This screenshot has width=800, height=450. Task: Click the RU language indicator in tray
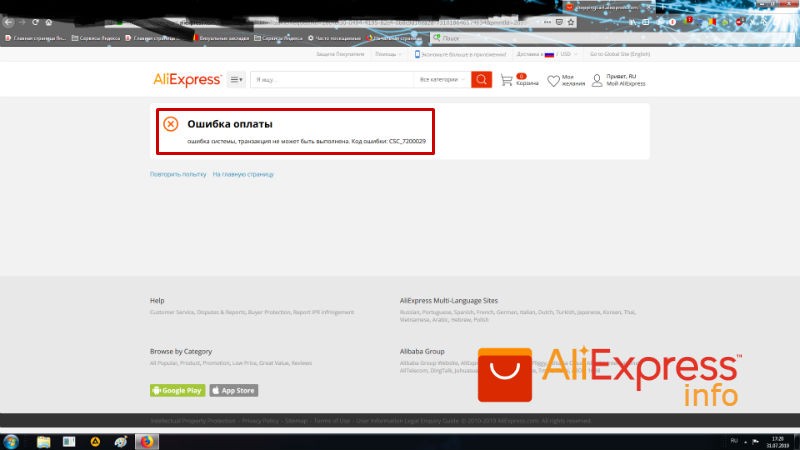pos(734,441)
